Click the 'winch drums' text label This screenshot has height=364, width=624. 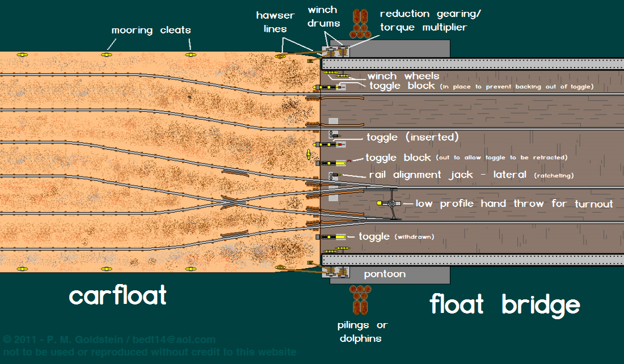(324, 16)
